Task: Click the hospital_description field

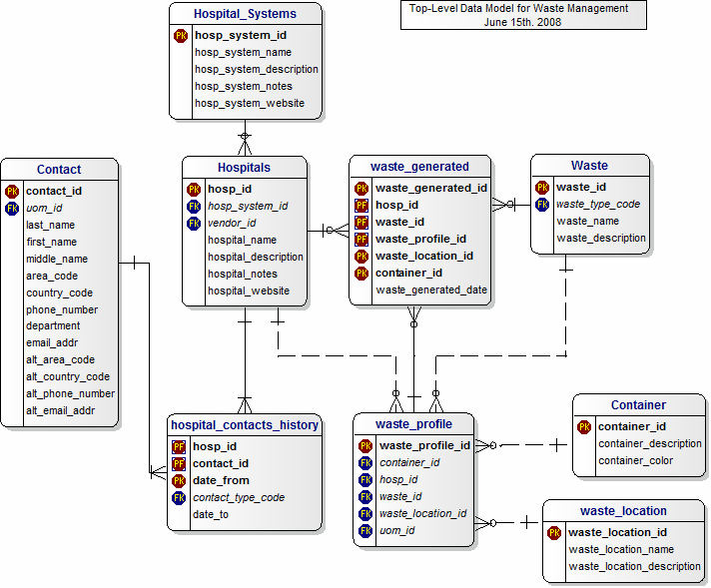Action: point(256,257)
